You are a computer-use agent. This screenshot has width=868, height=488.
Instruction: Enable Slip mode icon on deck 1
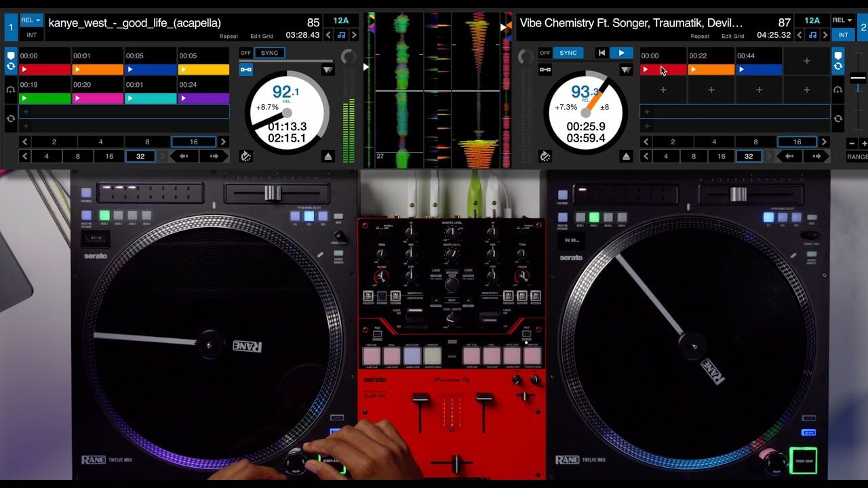[x=328, y=69]
